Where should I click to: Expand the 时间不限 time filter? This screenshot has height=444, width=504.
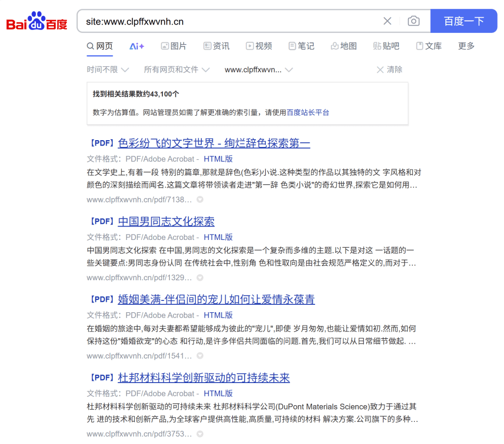pos(108,70)
